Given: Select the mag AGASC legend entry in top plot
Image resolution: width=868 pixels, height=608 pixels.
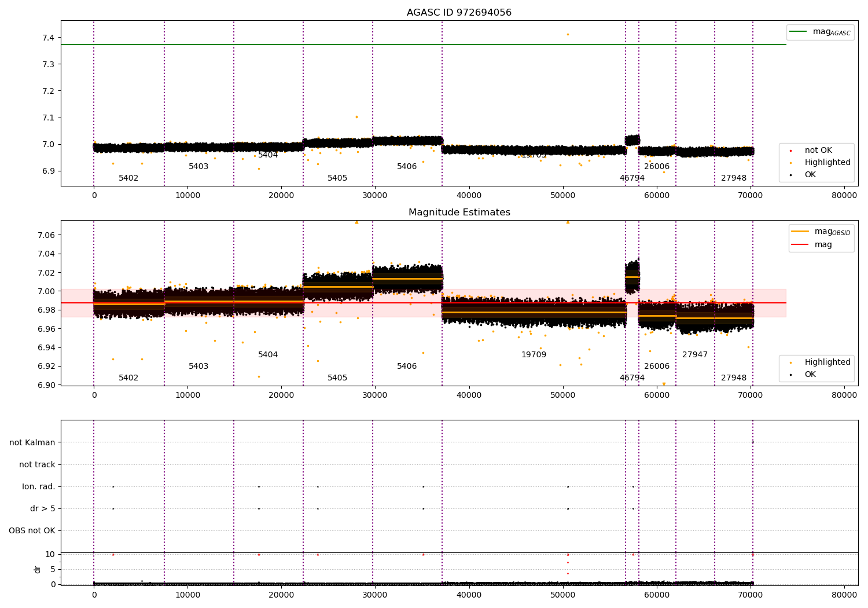Looking at the screenshot, I should pos(820,32).
